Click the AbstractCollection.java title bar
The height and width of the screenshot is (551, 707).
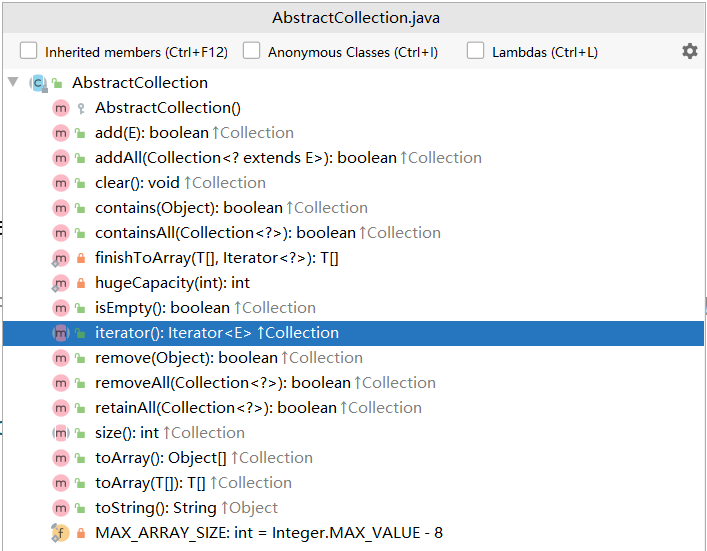tap(355, 18)
